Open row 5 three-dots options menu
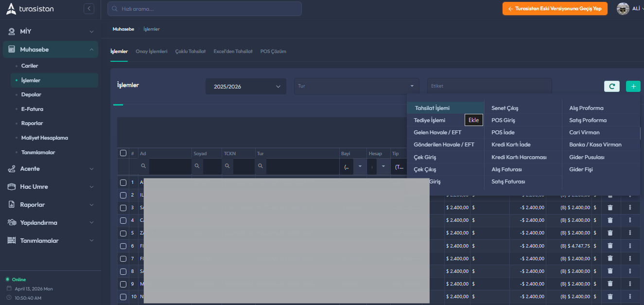Image resolution: width=644 pixels, height=305 pixels. click(630, 233)
